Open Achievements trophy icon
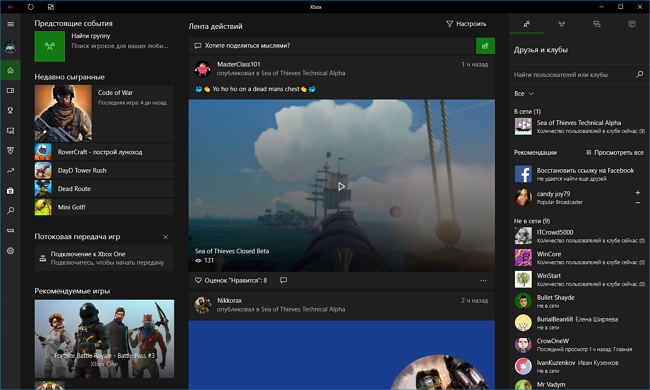The image size is (650, 390). (x=10, y=110)
